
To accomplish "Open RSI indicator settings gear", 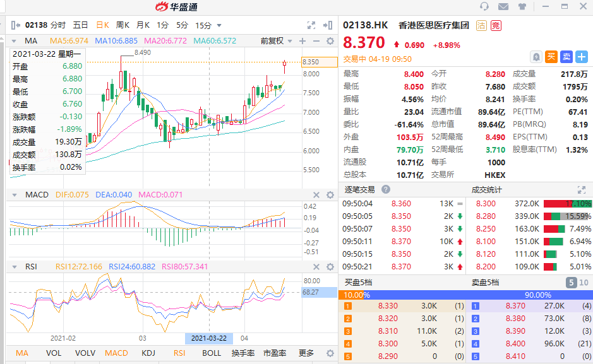I will point(330,267).
